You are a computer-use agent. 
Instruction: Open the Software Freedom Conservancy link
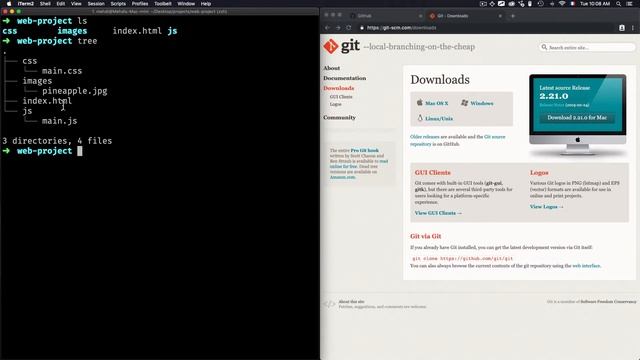pos(608,302)
